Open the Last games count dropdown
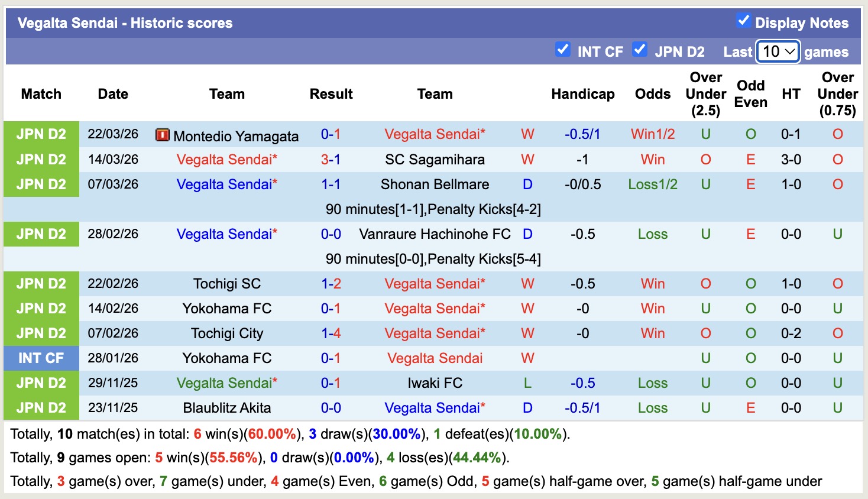This screenshot has height=499, width=868. click(777, 51)
